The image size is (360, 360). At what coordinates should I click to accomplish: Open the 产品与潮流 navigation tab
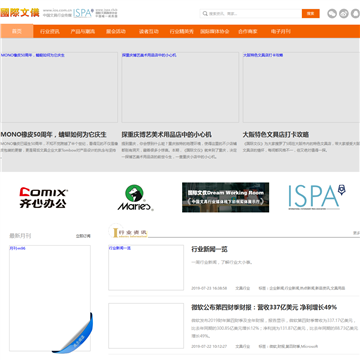pyautogui.click(x=83, y=31)
